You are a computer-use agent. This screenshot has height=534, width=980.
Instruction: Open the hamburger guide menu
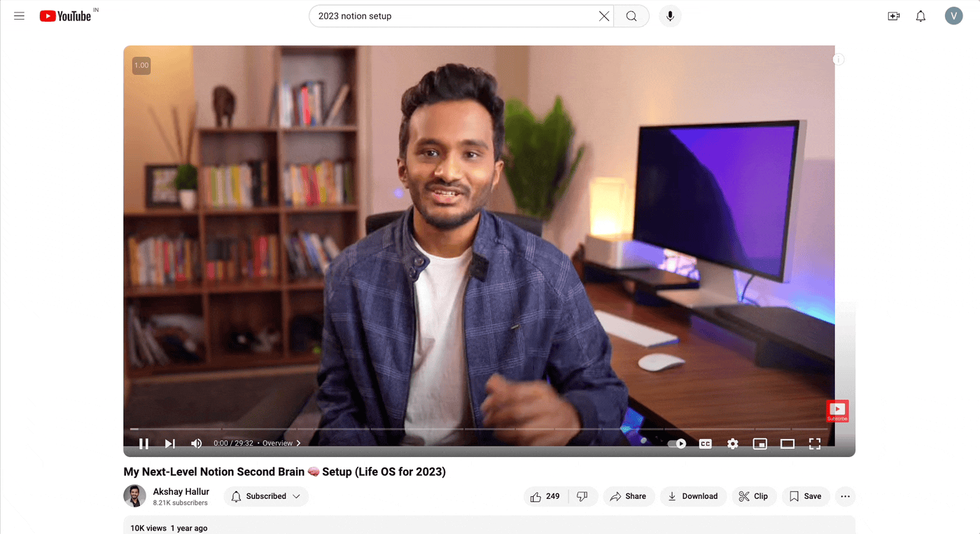coord(20,16)
